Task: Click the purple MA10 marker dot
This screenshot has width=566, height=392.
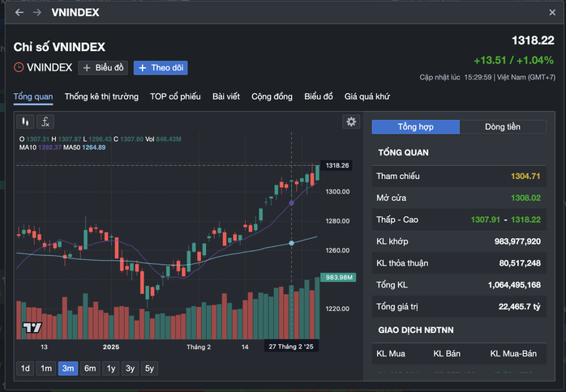Action: [292, 203]
